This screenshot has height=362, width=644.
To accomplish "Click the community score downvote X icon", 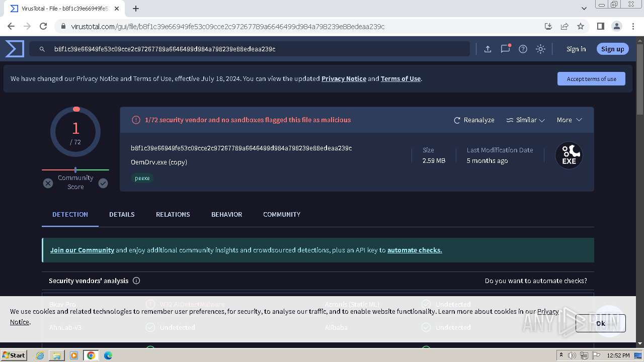I will (48, 184).
